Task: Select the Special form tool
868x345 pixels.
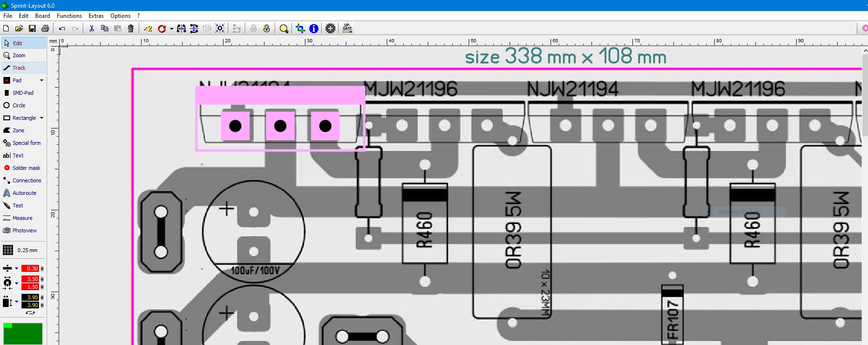Action: point(24,143)
